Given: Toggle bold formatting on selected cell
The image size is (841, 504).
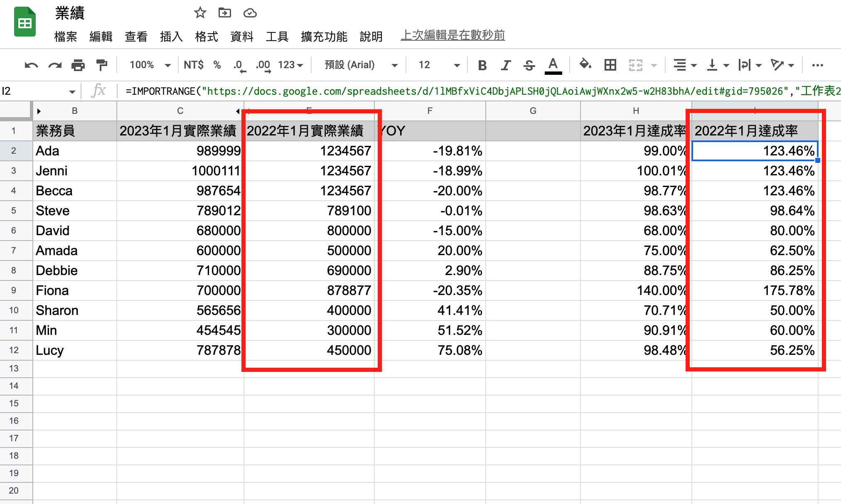Looking at the screenshot, I should (482, 65).
